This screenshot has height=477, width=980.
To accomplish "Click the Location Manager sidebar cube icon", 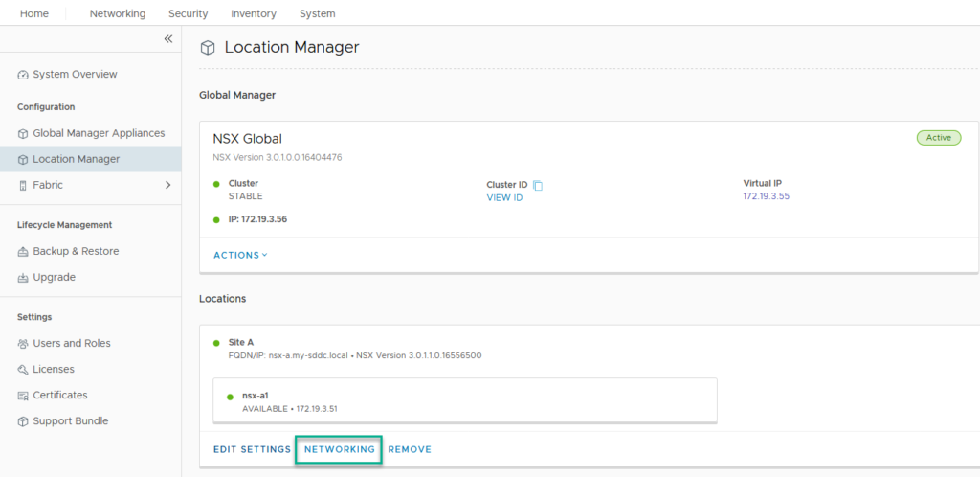I will (x=23, y=160).
